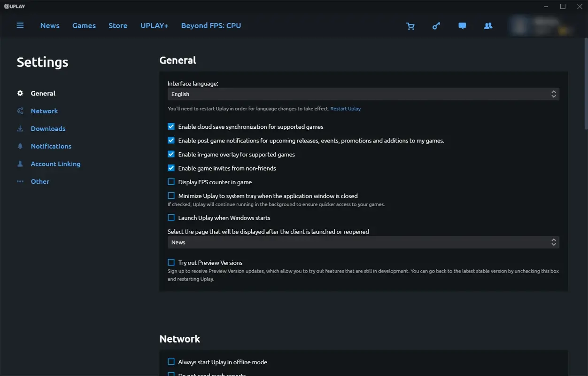Screen dimensions: 588x376
Task: Open the friends list icon
Action: (488, 26)
